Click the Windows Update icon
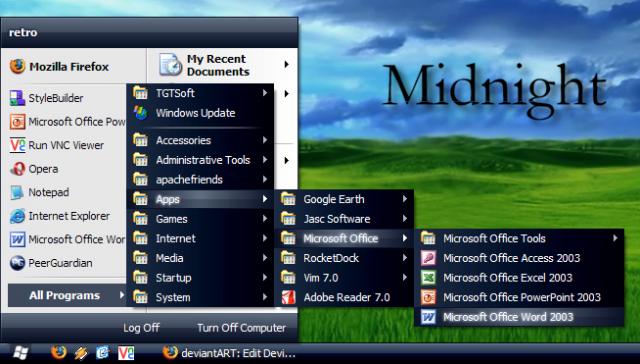Image resolution: width=640 pixels, height=364 pixels. (x=140, y=113)
